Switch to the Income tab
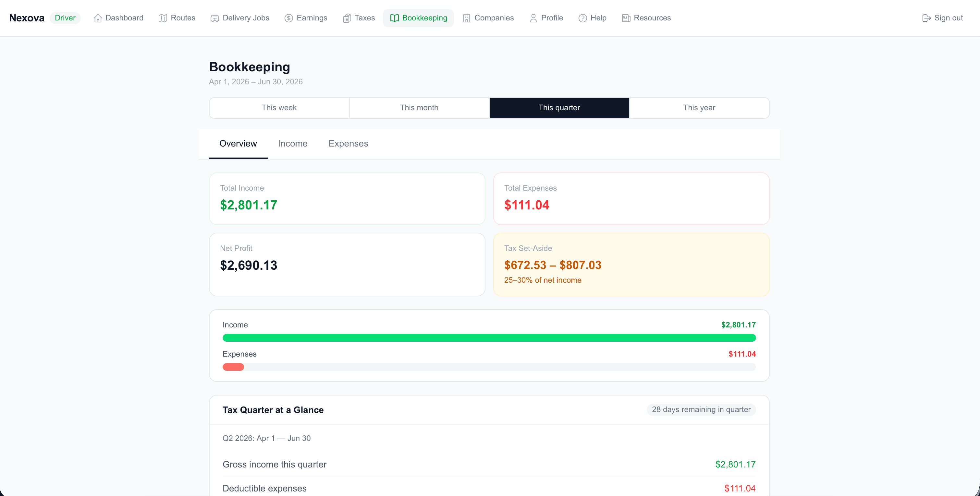Image resolution: width=980 pixels, height=496 pixels. pyautogui.click(x=293, y=143)
